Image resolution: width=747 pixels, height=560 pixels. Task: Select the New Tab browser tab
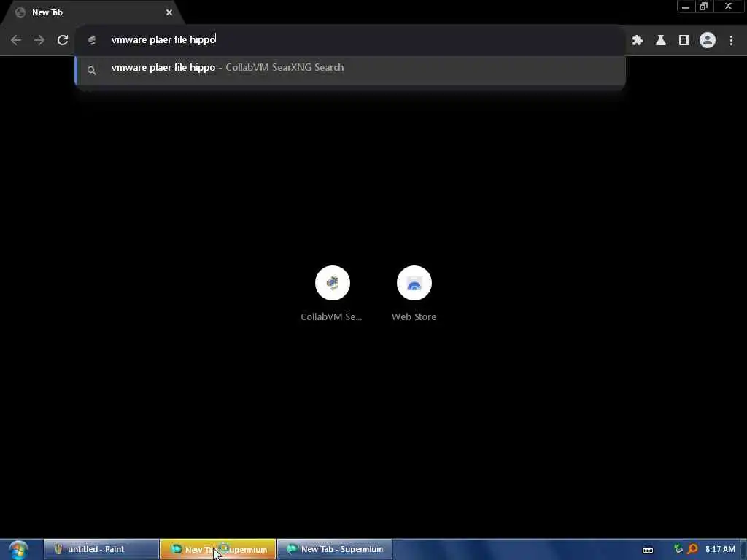[93, 12]
